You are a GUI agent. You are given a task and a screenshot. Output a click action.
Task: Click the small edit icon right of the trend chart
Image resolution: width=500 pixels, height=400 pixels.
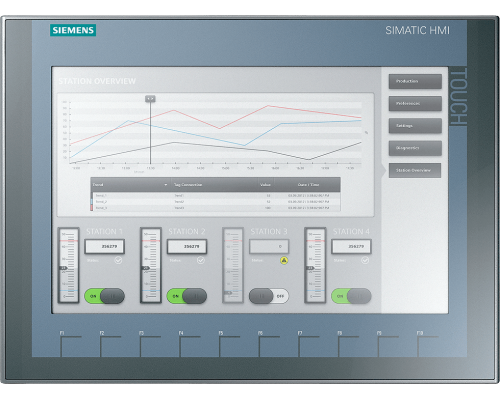tap(366, 133)
